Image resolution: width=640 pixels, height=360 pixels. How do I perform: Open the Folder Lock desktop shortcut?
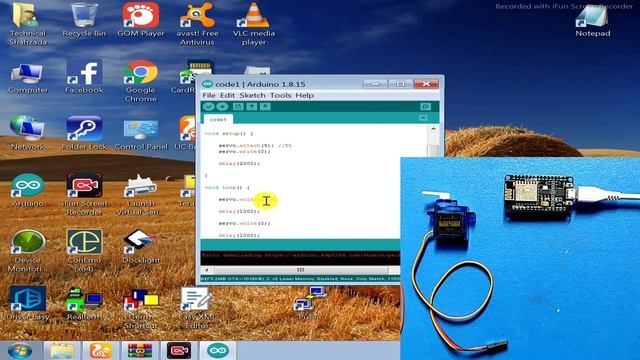point(84,133)
